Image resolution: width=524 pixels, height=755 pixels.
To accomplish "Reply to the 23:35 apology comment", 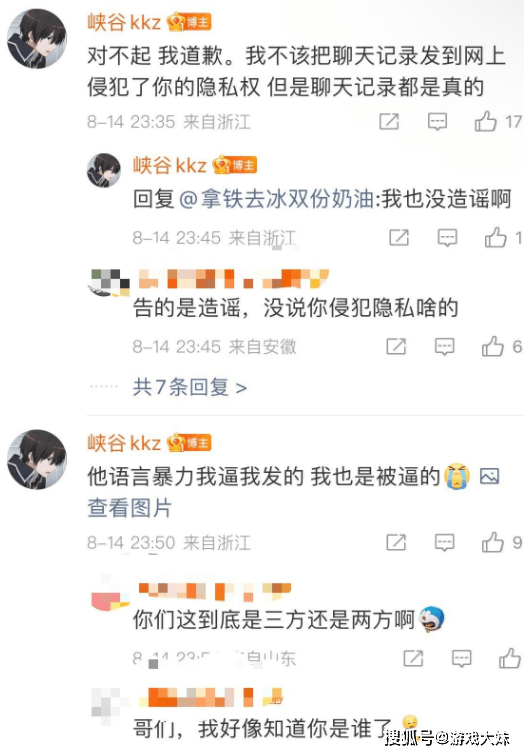I will 437,122.
